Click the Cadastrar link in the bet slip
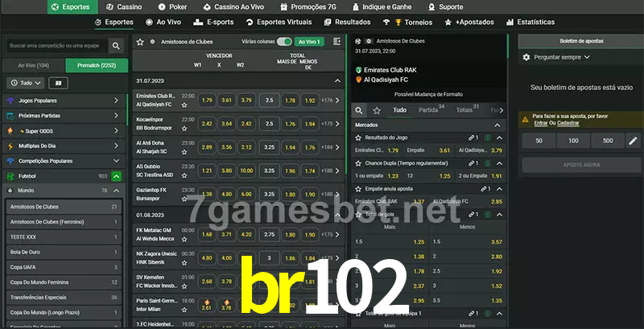644x329 pixels. tap(568, 123)
